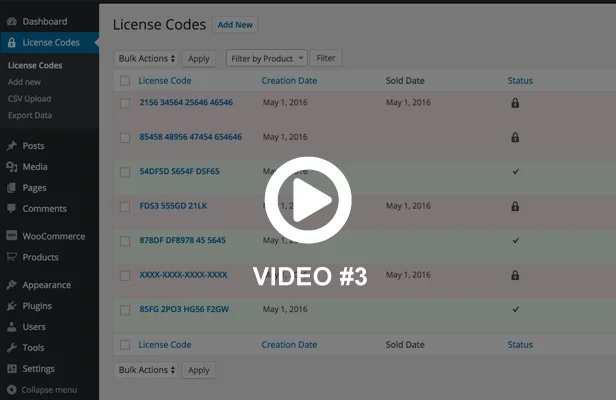Go to Export Data submenu item

pyautogui.click(x=30, y=115)
